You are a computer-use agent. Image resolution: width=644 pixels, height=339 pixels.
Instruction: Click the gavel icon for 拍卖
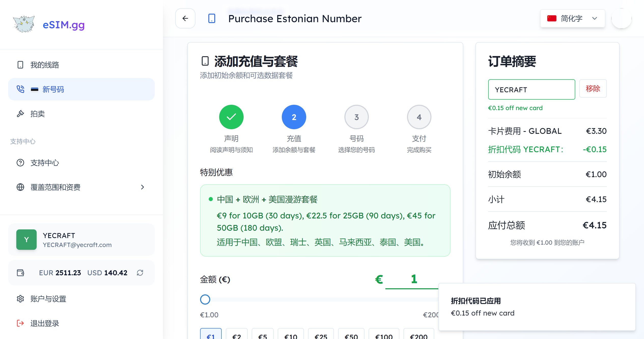[x=20, y=114]
